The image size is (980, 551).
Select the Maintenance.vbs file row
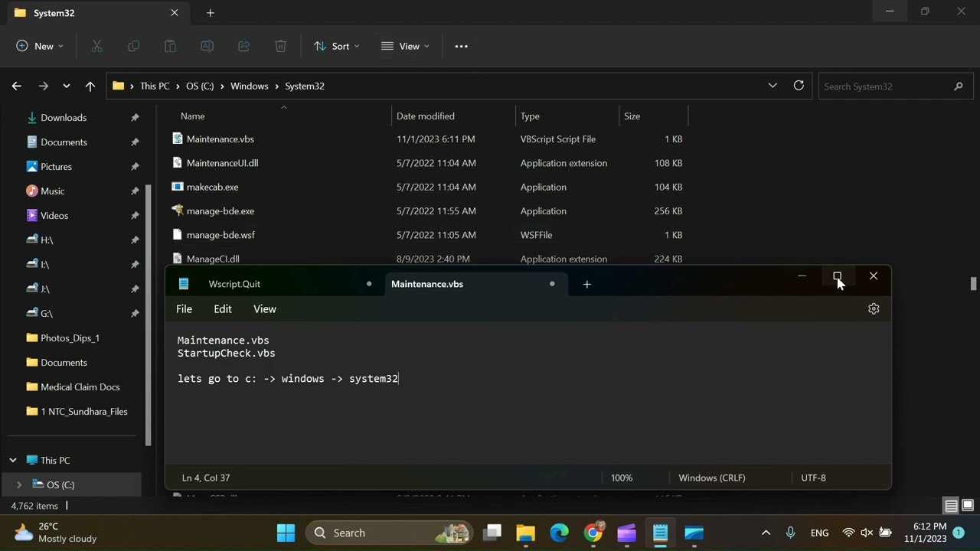tap(427, 139)
